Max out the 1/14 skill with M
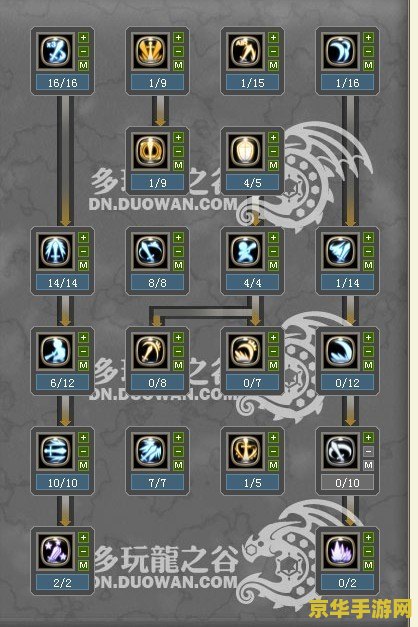This screenshot has width=418, height=627. click(368, 265)
